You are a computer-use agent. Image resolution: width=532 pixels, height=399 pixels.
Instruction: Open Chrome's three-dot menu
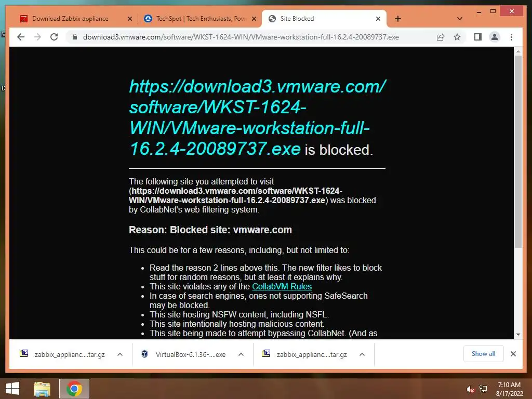point(511,37)
